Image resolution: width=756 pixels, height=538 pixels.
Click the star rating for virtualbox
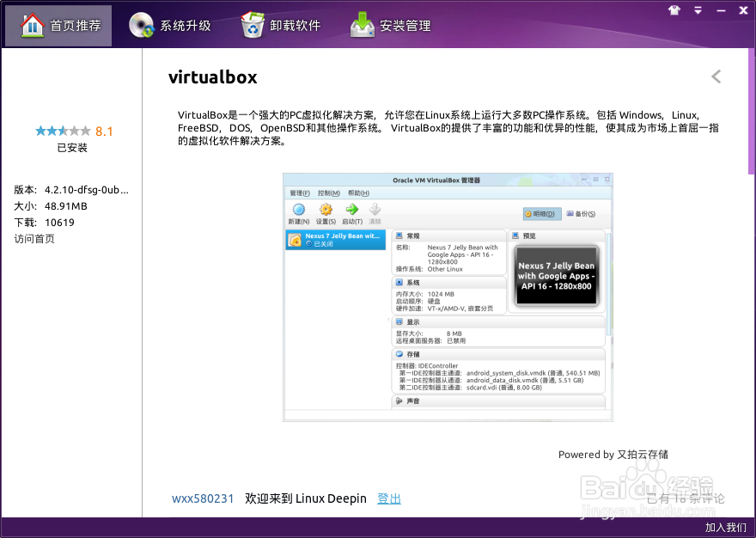pos(63,131)
